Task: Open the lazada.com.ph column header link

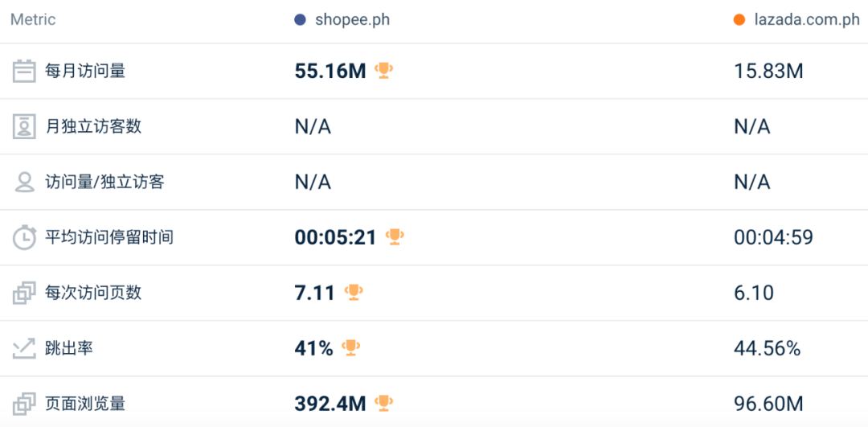Action: tap(805, 20)
